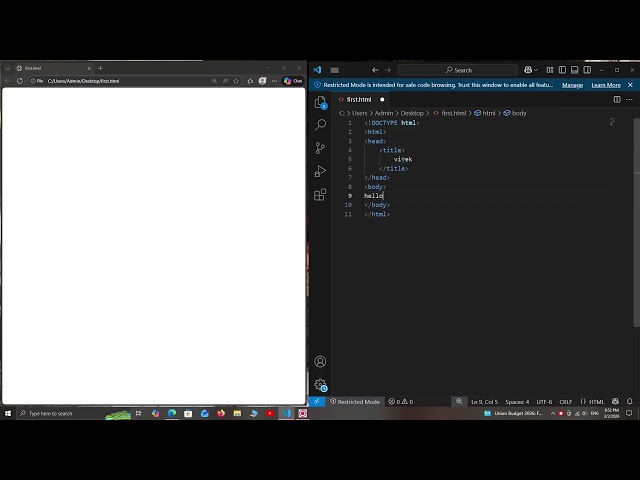The width and height of the screenshot is (640, 480).
Task: Open Problems from errors and warnings status
Action: pyautogui.click(x=400, y=402)
